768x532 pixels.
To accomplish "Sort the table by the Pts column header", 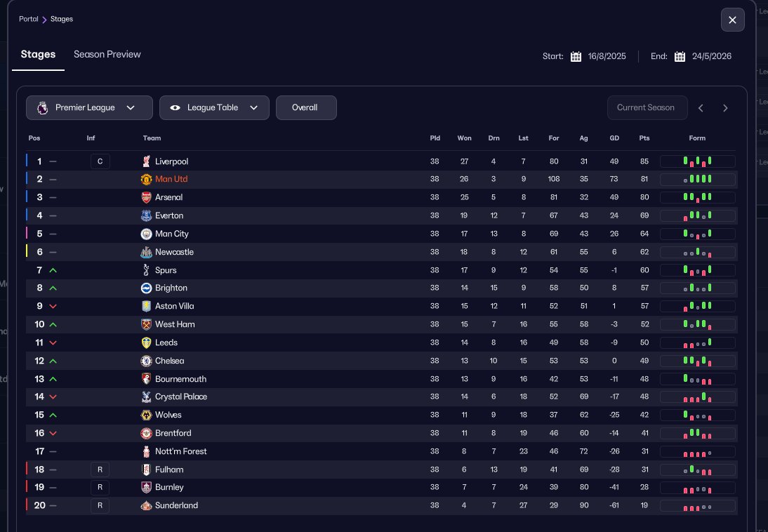I will click(x=644, y=138).
